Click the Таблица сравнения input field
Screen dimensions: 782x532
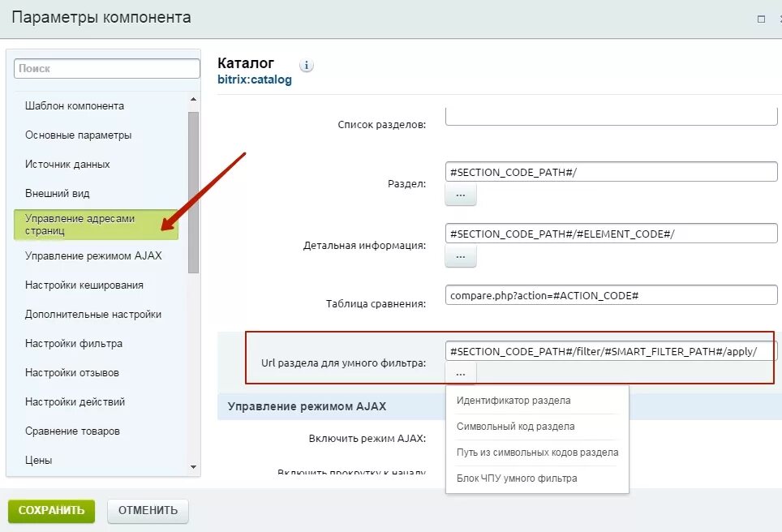click(x=611, y=295)
